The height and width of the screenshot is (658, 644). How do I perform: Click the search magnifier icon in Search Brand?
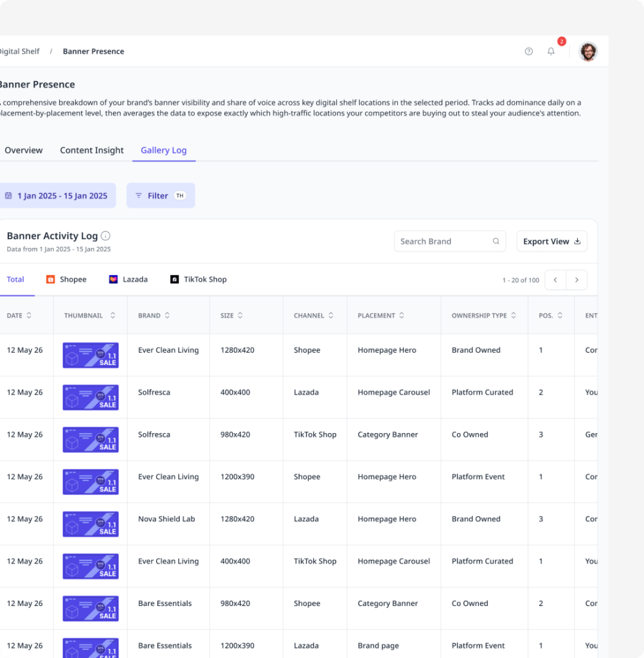pos(496,242)
